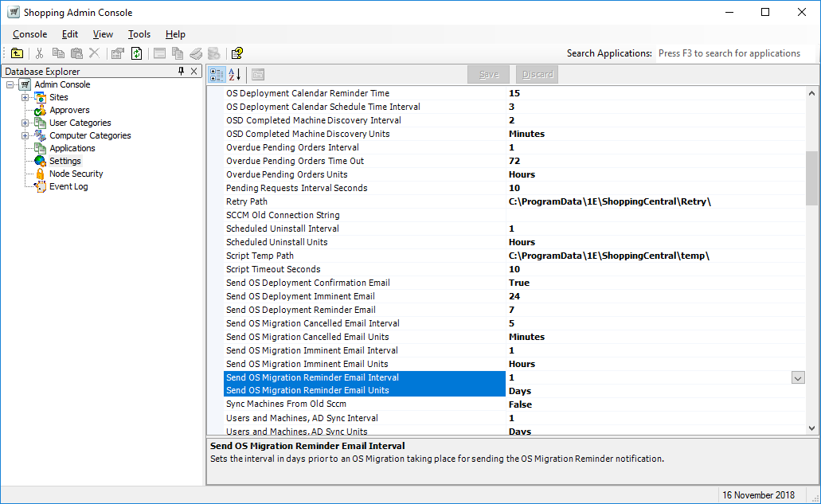Open Node Security in the tree

[76, 174]
